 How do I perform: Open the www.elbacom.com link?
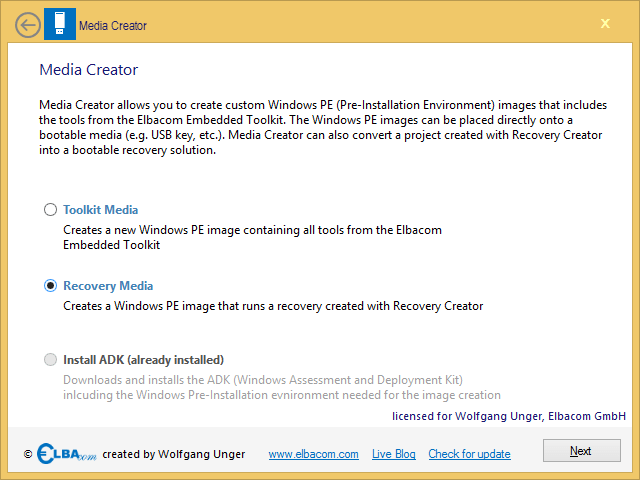[313, 454]
